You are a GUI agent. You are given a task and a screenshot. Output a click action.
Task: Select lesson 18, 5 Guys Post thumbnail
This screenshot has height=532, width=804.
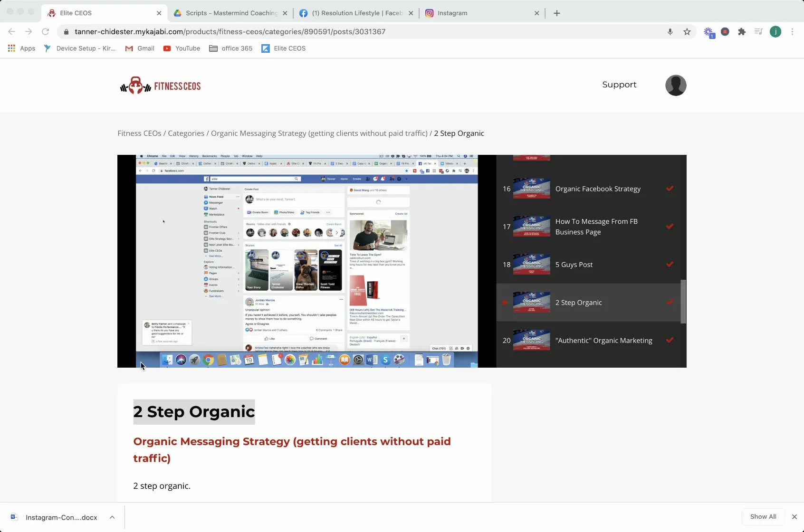click(532, 265)
